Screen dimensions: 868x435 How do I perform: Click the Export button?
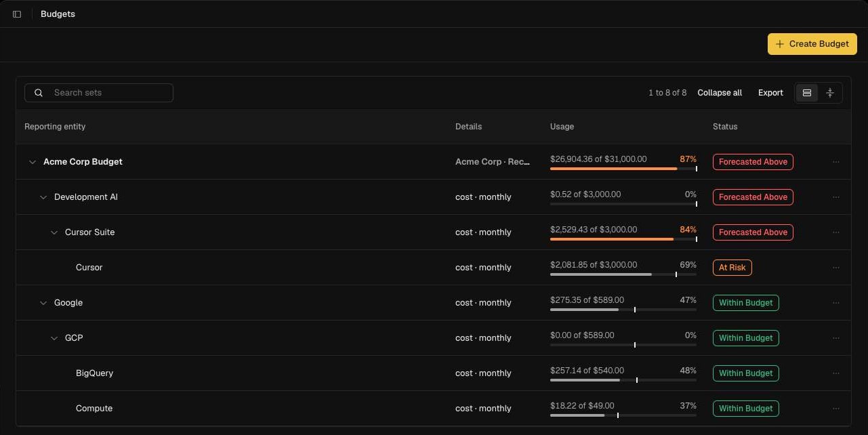pyautogui.click(x=770, y=93)
